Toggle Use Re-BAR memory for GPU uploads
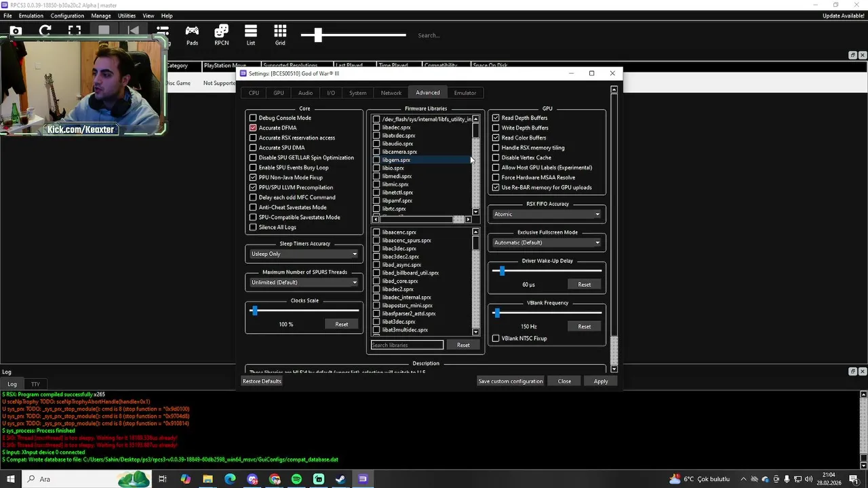This screenshot has height=488, width=868. point(496,187)
